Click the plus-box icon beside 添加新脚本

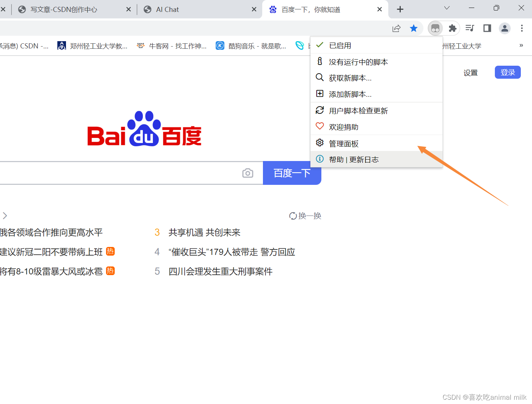[320, 94]
